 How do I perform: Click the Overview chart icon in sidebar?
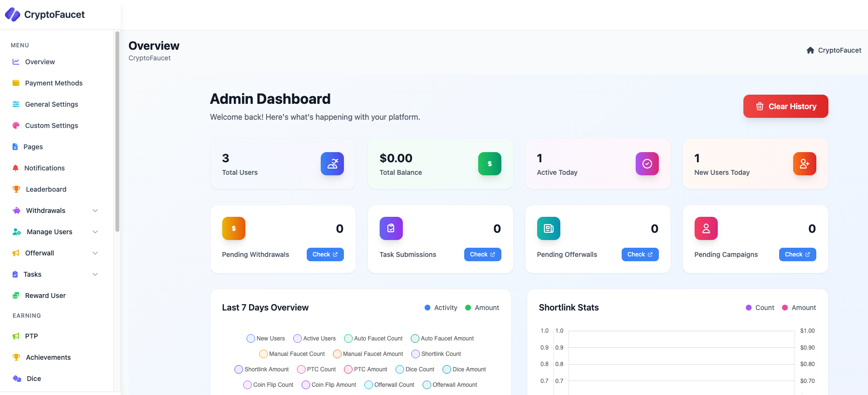click(16, 62)
